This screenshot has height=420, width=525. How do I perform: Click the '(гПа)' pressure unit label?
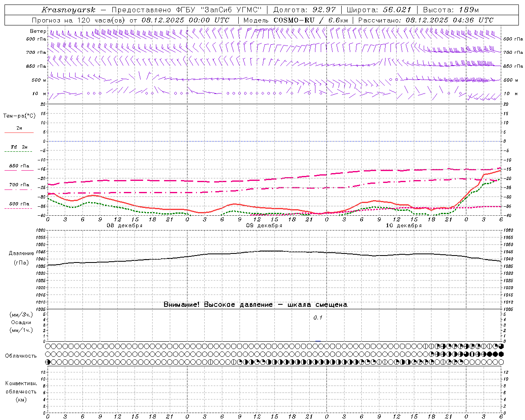(21, 263)
